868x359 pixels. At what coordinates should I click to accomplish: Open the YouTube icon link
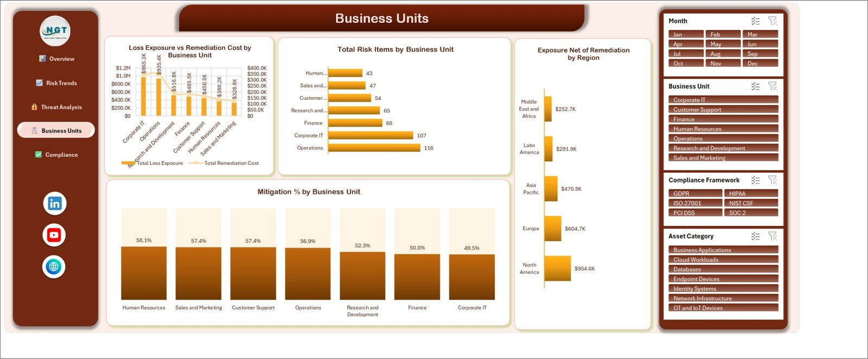pos(54,235)
